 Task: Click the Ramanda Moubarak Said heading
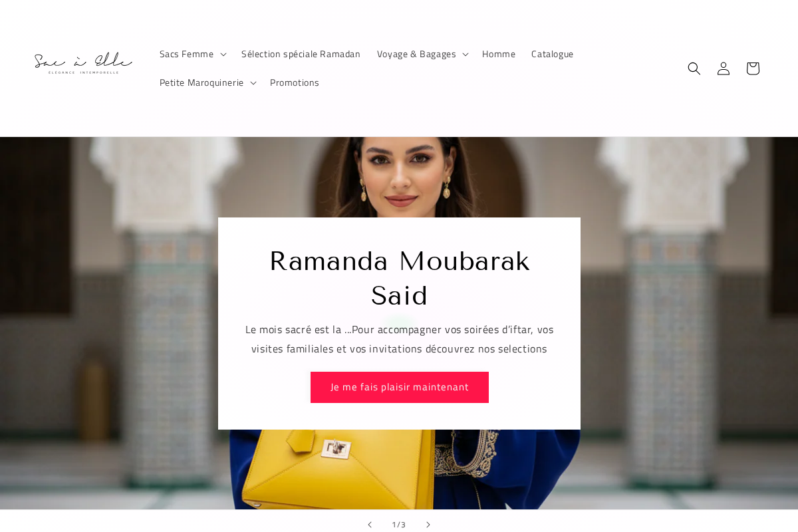point(400,278)
